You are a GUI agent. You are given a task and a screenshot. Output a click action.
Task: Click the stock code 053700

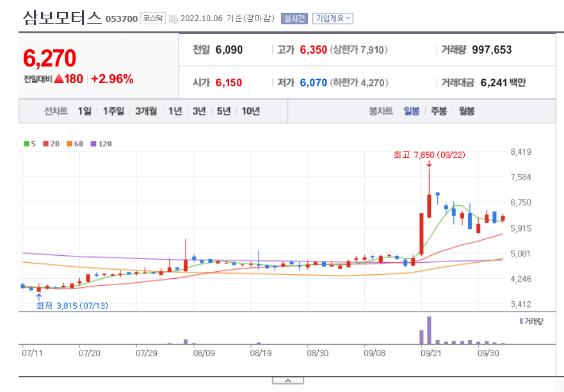click(122, 19)
